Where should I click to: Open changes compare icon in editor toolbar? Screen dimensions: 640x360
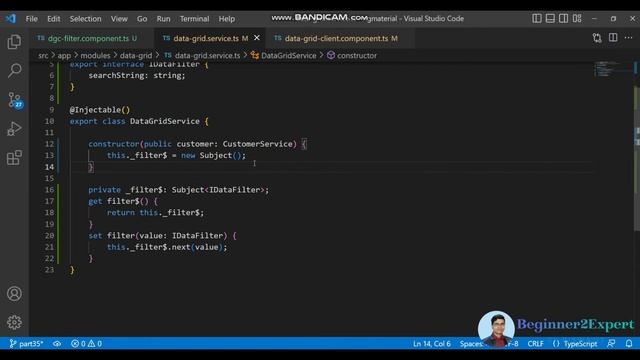pyautogui.click(x=597, y=38)
